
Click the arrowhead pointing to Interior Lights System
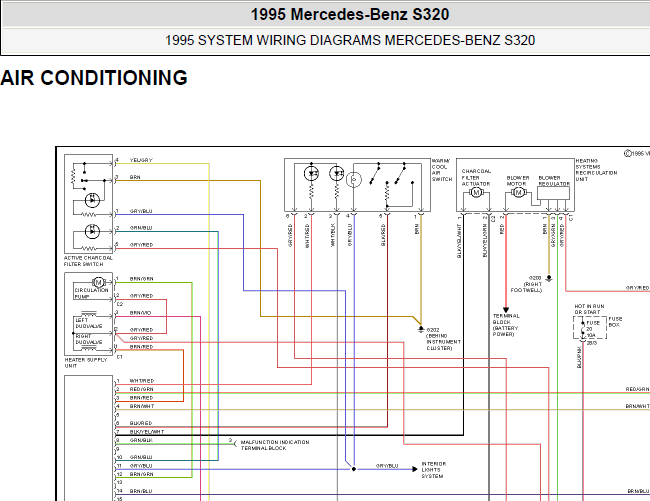point(415,469)
